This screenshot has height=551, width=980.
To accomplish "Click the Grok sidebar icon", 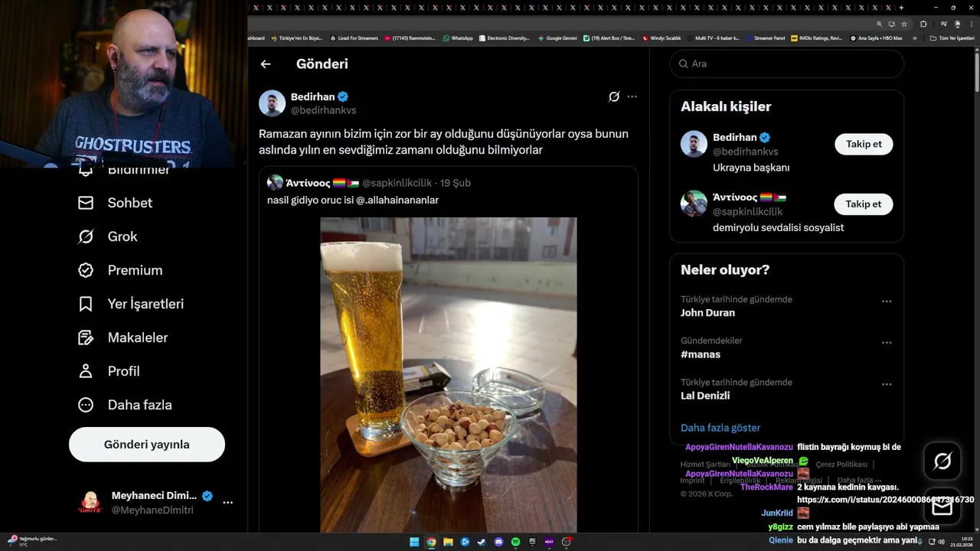I will click(86, 236).
